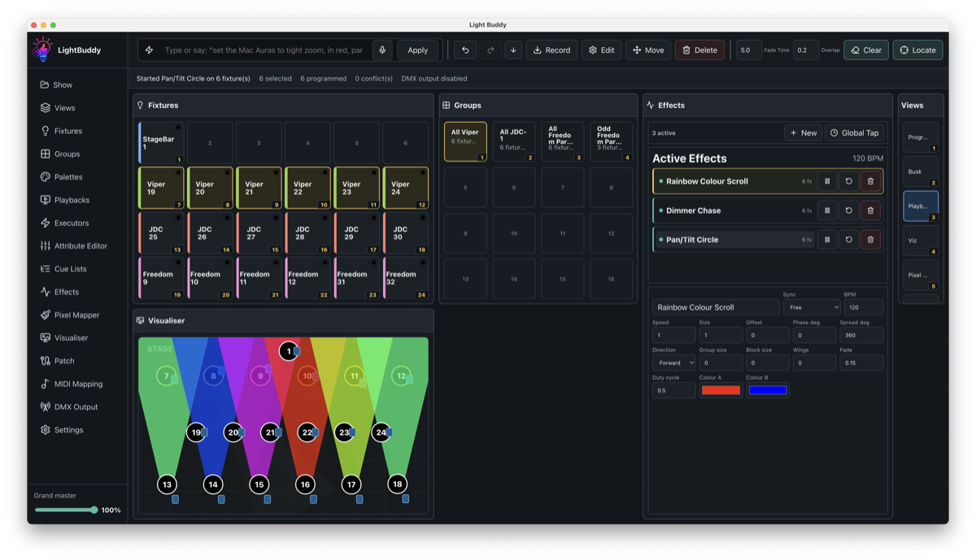This screenshot has width=976, height=560.
Task: Click the effect name field Rainbow Colour Scroll
Action: 716,307
